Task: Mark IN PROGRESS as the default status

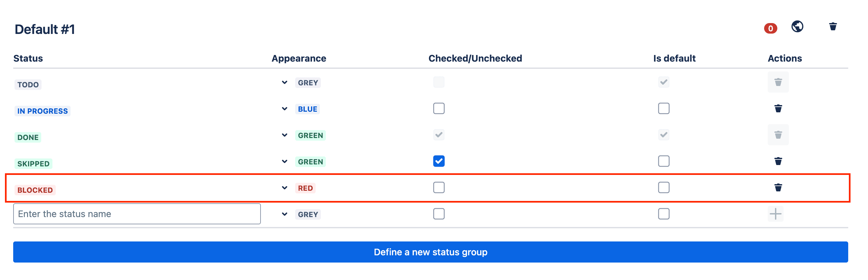Action: (663, 108)
